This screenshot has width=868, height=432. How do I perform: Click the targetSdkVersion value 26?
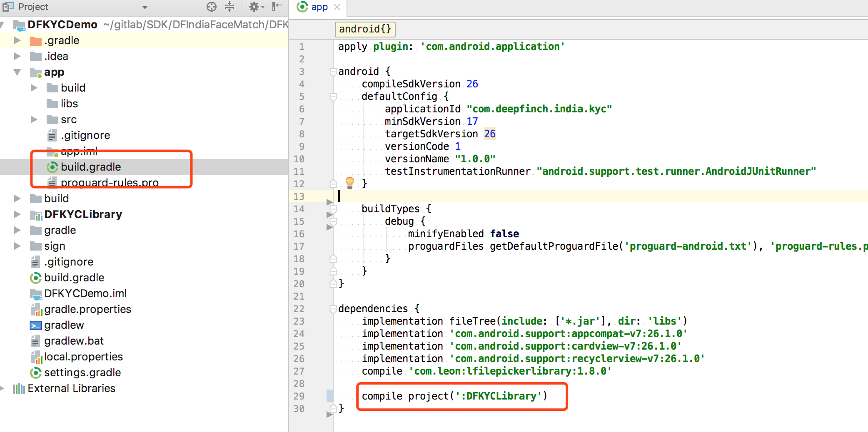(x=490, y=134)
